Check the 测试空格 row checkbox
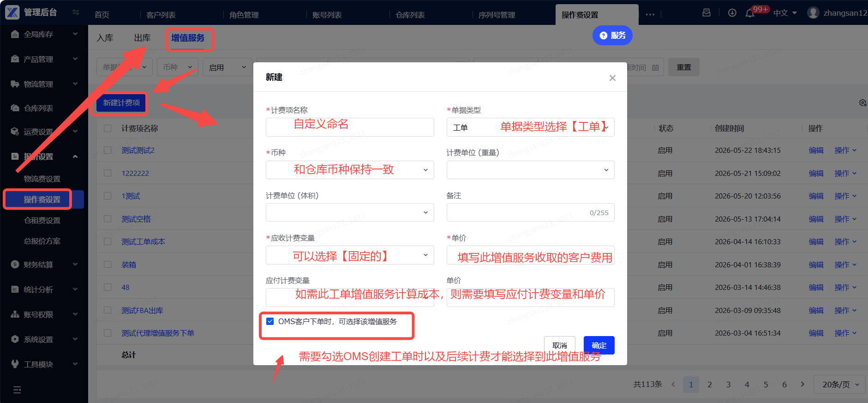The image size is (868, 403). click(108, 219)
